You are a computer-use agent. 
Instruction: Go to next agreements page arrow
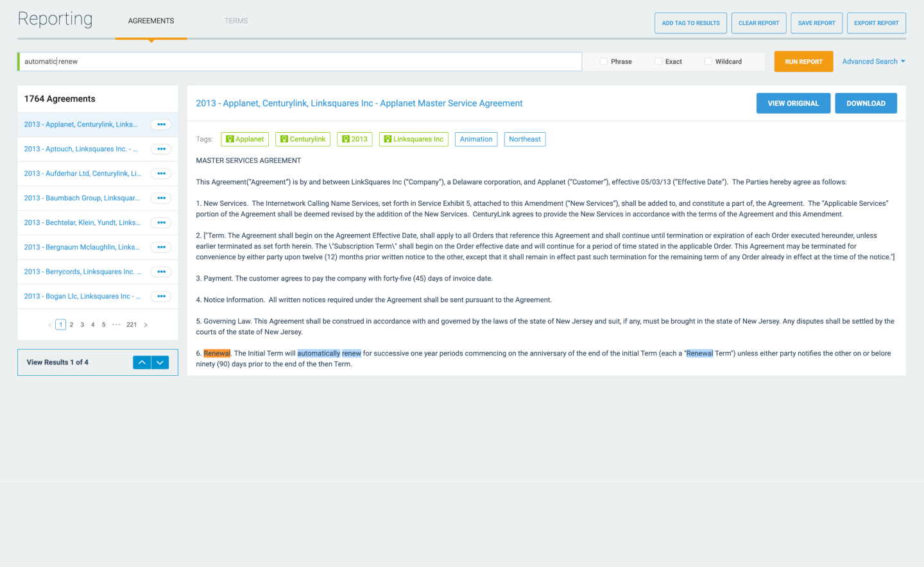146,325
